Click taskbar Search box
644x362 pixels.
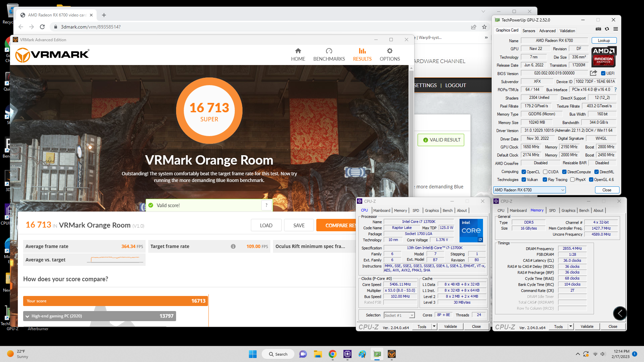point(278,354)
